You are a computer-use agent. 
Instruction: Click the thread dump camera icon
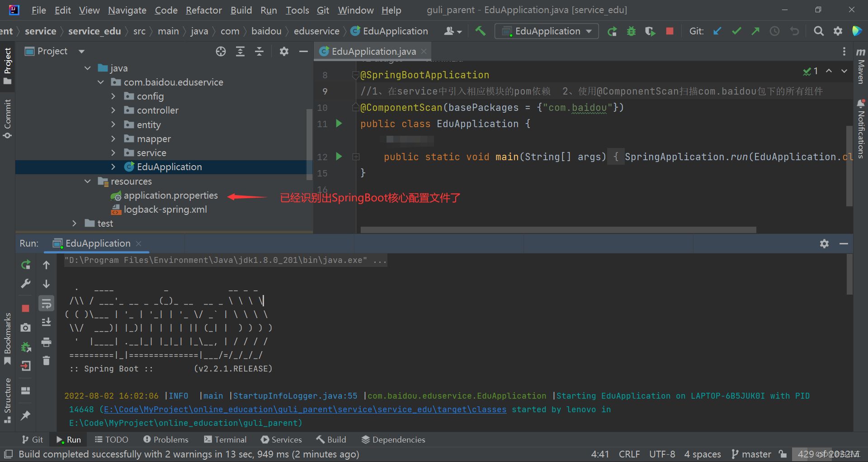26,328
